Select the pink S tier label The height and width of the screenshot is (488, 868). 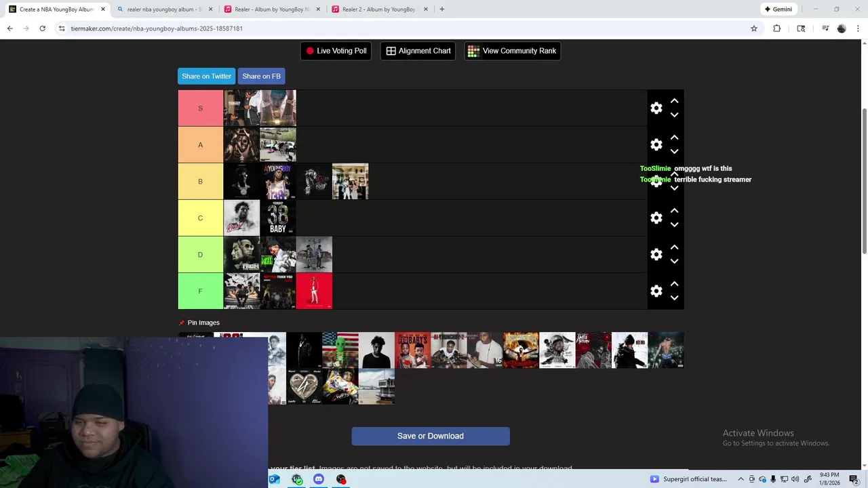pyautogui.click(x=200, y=108)
